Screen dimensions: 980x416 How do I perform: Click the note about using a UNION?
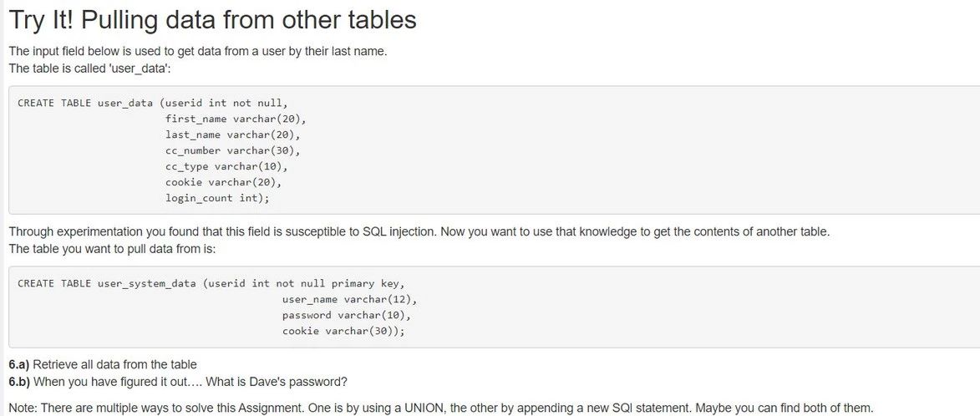tap(440, 408)
